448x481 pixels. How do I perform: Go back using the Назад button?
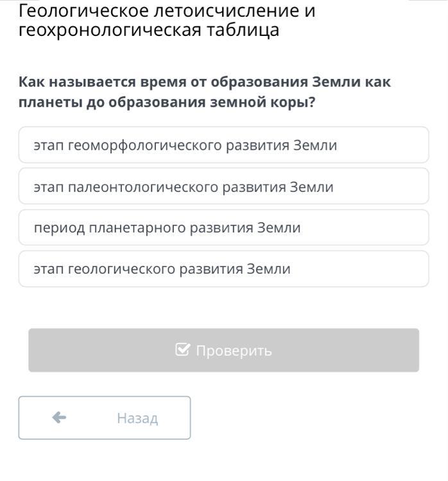105,418
